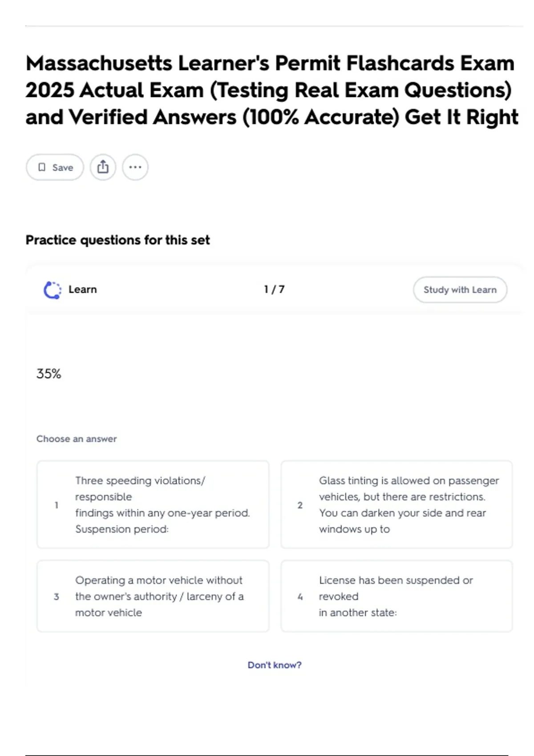The image size is (534, 756).
Task: Click the "Don't know?" link
Action: pyautogui.click(x=275, y=665)
